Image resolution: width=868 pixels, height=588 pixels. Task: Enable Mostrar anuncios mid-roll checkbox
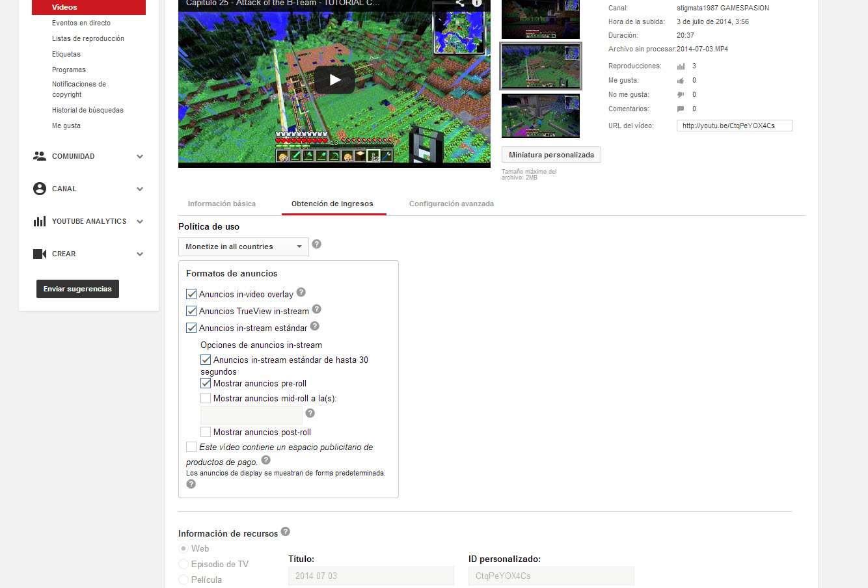pyautogui.click(x=206, y=398)
